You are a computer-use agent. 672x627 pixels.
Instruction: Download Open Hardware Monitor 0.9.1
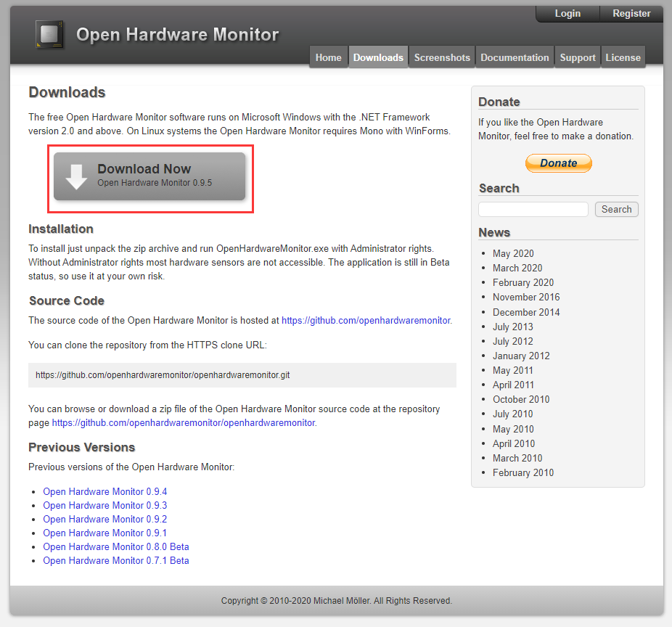point(105,533)
